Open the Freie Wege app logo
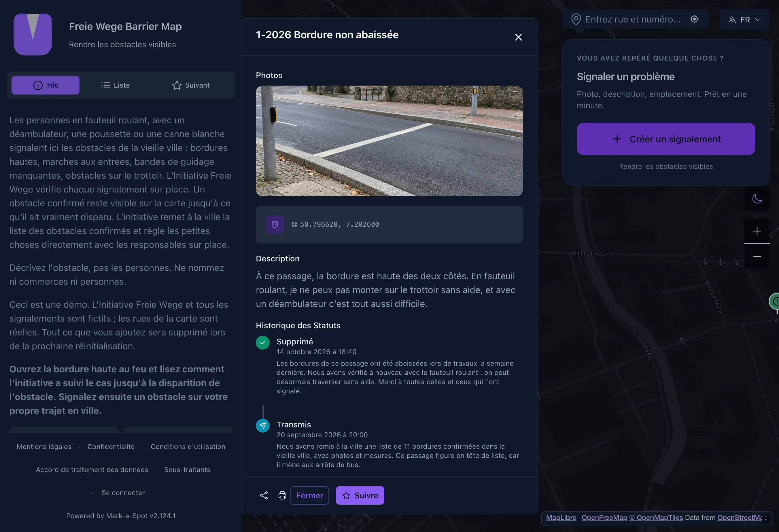This screenshot has height=532, width=779. [x=33, y=34]
